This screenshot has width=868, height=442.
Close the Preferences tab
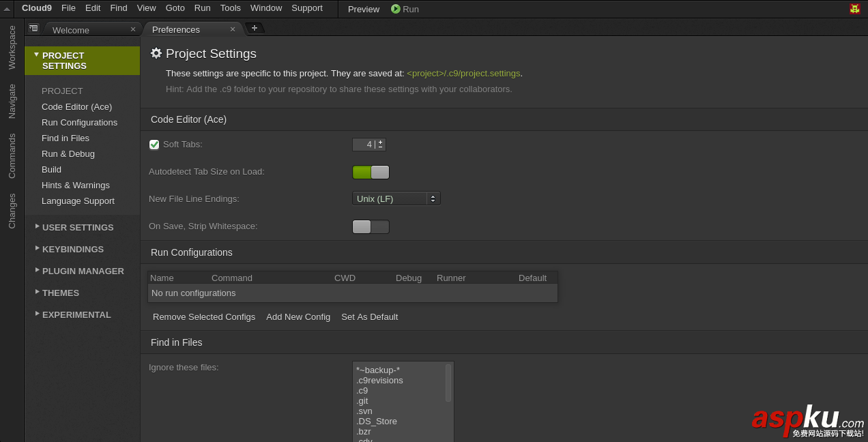point(233,29)
